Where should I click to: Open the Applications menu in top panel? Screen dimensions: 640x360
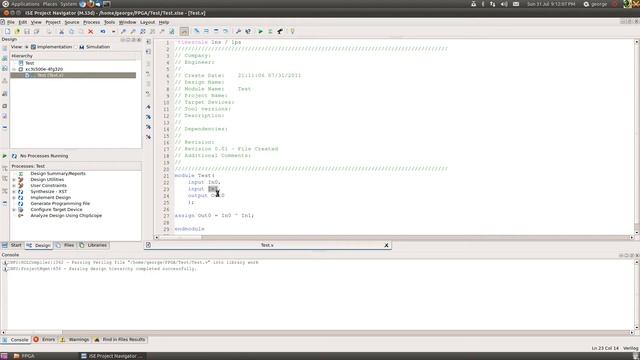click(25, 4)
